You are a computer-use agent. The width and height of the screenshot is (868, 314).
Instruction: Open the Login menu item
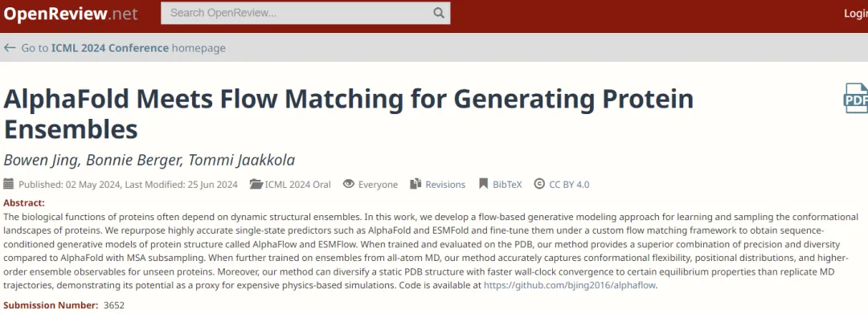click(855, 14)
